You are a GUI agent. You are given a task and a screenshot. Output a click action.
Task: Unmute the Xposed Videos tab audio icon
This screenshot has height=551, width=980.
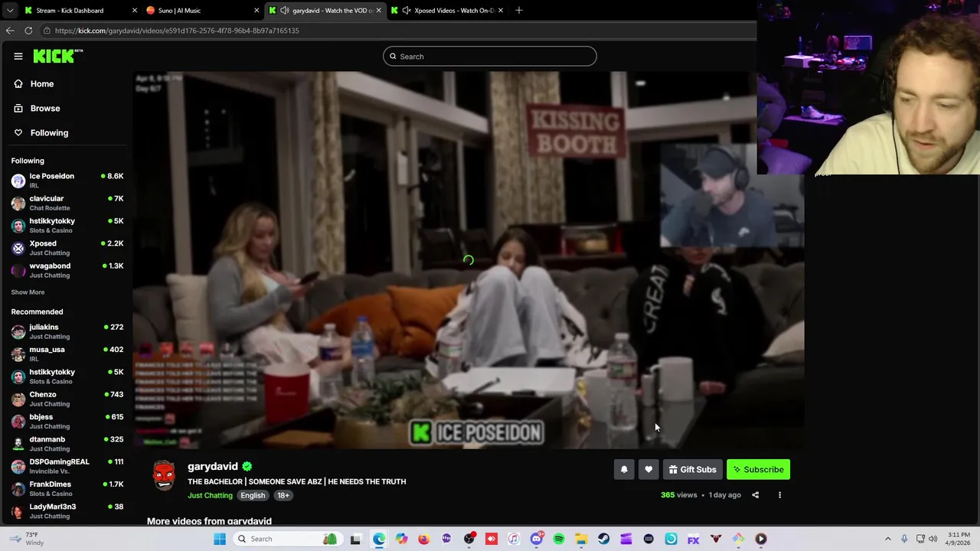407,10
